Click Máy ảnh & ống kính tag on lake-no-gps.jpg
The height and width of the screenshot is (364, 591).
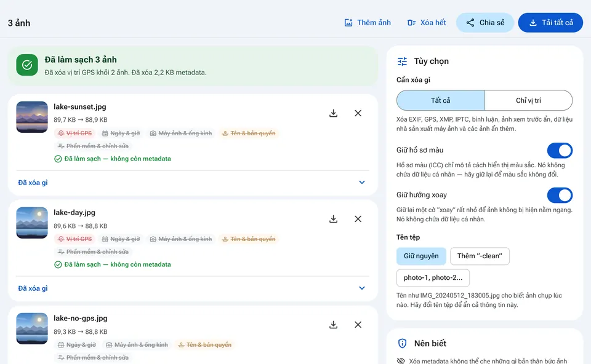(x=137, y=345)
